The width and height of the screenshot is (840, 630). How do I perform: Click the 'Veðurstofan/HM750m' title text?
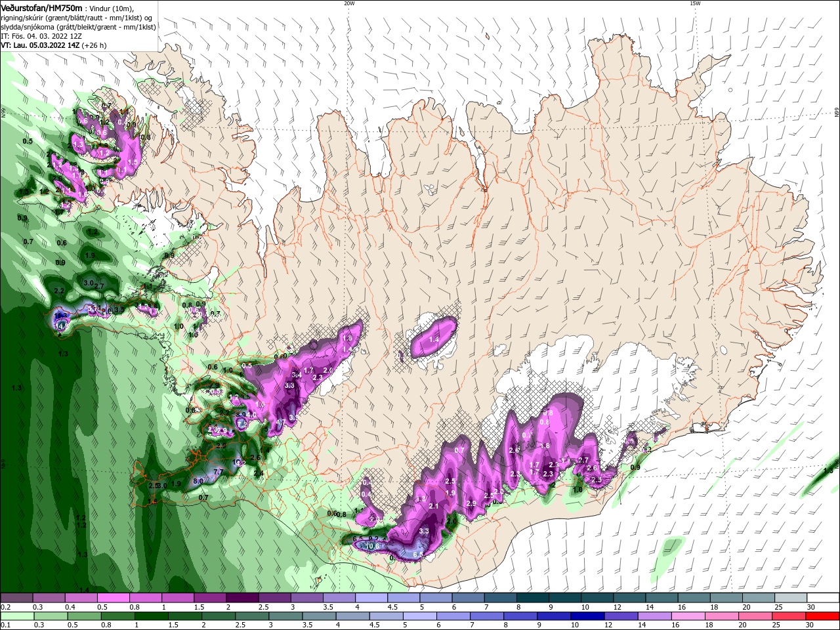[41, 7]
